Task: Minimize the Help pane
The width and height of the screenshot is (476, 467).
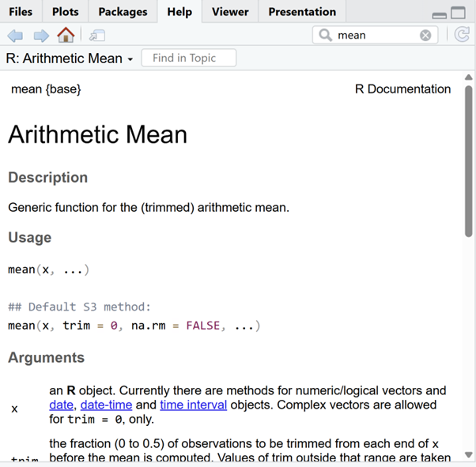Action: [x=439, y=15]
